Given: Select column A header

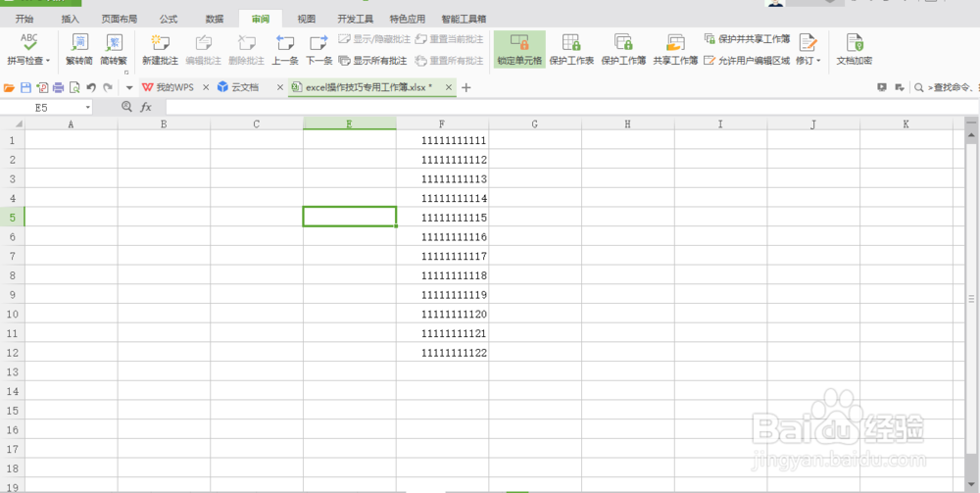Looking at the screenshot, I should pyautogui.click(x=71, y=123).
